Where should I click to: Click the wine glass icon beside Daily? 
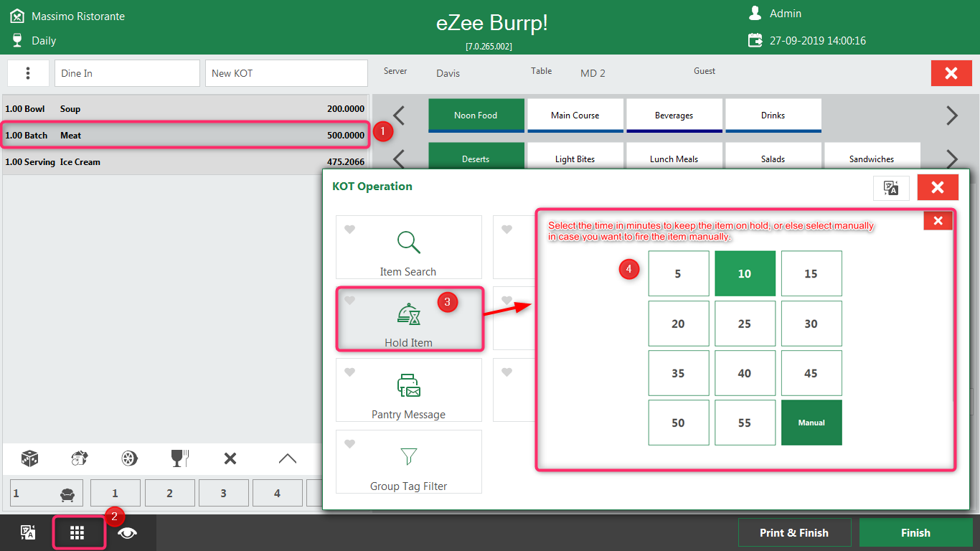tap(17, 40)
